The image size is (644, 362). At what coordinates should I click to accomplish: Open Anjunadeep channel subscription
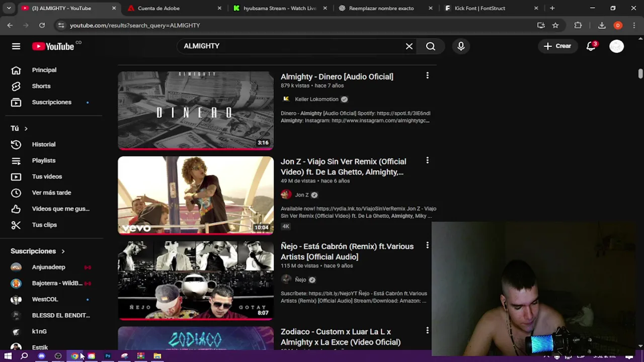coord(49,267)
